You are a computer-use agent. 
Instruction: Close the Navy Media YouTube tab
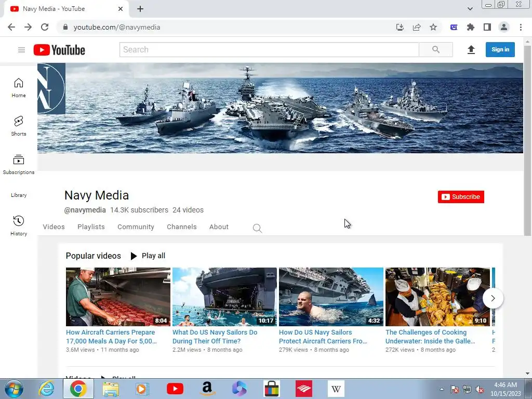121,9
